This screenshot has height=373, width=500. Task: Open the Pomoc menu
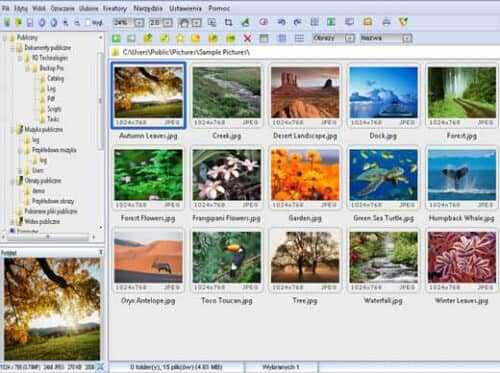[x=219, y=8]
